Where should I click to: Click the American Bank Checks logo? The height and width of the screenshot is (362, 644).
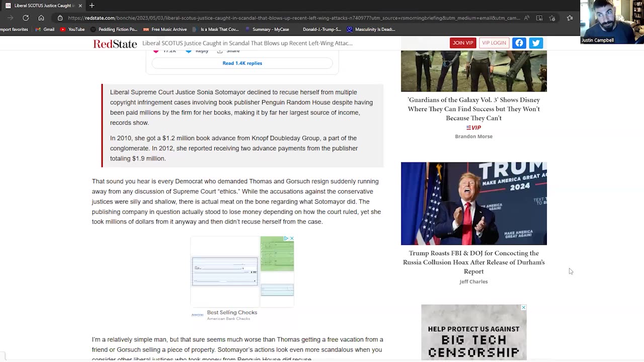click(198, 315)
